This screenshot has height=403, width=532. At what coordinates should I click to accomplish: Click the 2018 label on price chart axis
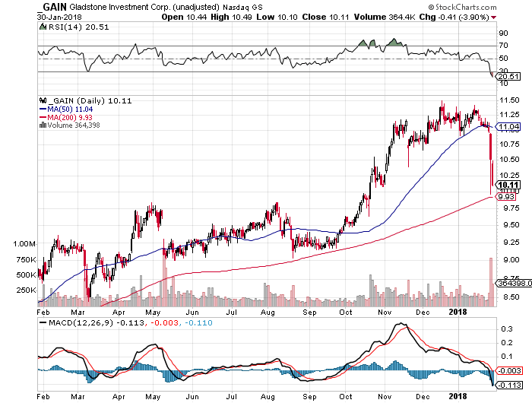[458, 312]
